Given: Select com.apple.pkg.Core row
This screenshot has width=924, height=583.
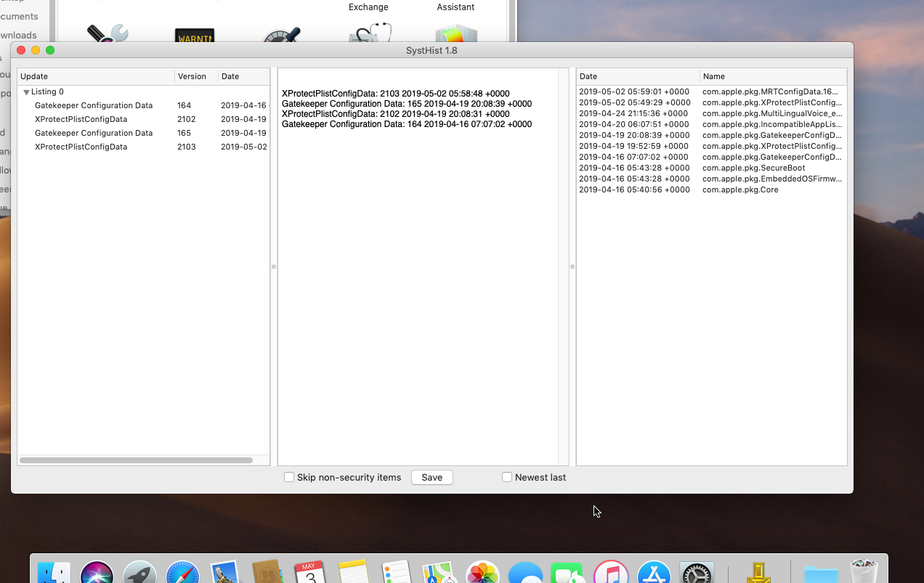Looking at the screenshot, I should click(711, 189).
